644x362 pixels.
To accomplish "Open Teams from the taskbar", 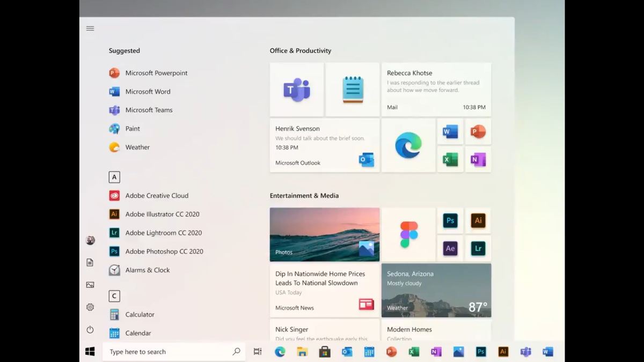I will click(x=525, y=352).
